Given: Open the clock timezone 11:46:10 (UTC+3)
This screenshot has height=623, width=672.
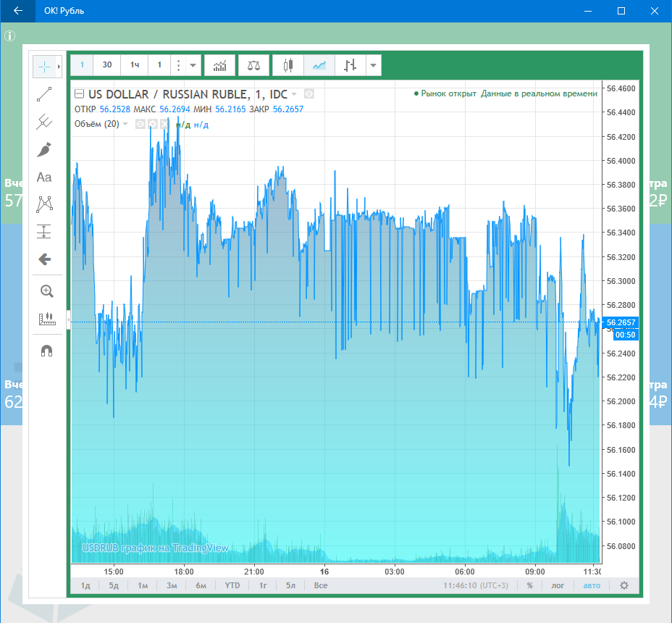Looking at the screenshot, I should (x=476, y=585).
